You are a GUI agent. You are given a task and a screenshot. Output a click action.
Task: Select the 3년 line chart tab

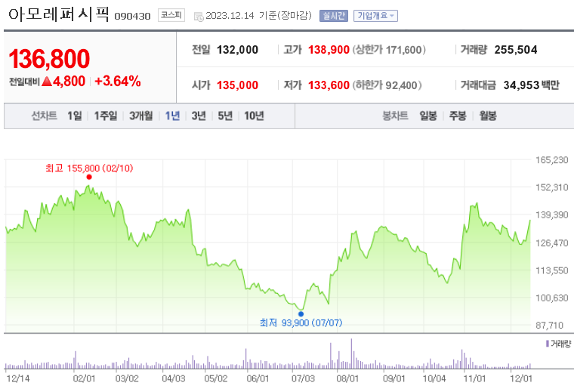coord(199,116)
